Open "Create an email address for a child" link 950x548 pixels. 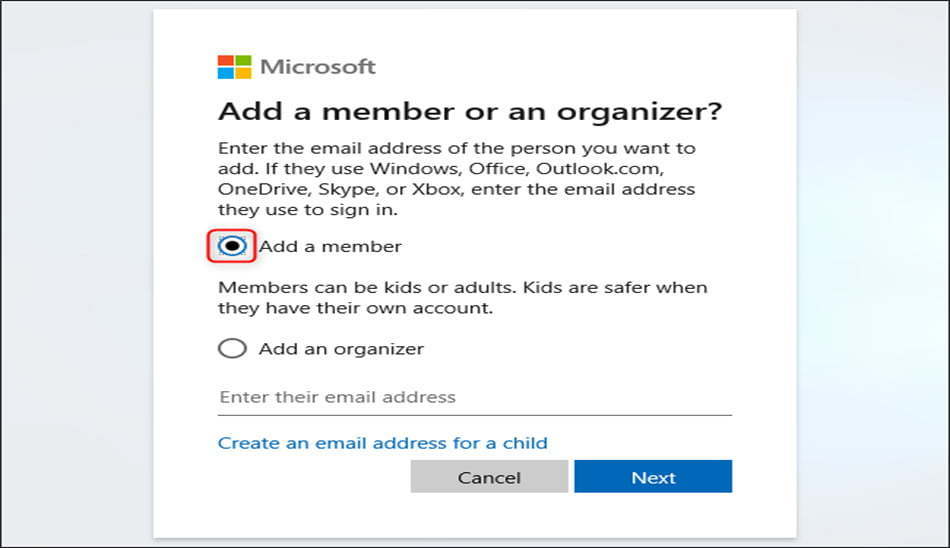382,443
